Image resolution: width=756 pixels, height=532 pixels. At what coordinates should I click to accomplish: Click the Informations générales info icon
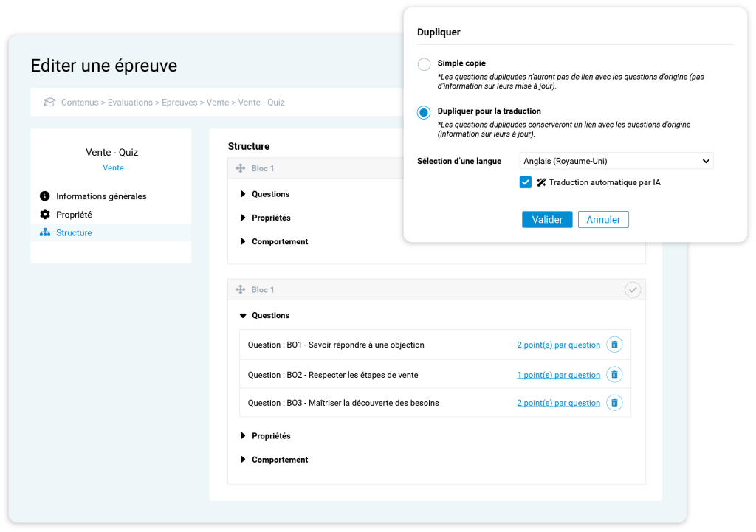[x=45, y=196]
